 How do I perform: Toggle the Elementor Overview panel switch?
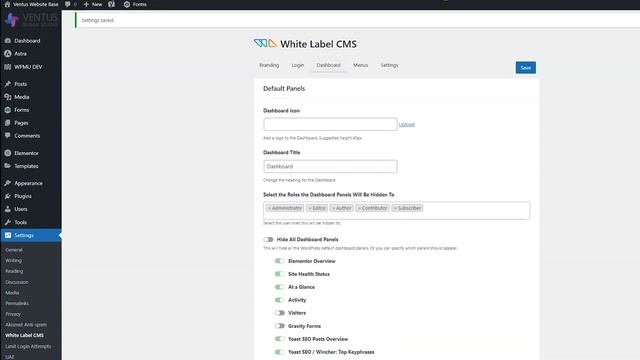tap(280, 261)
